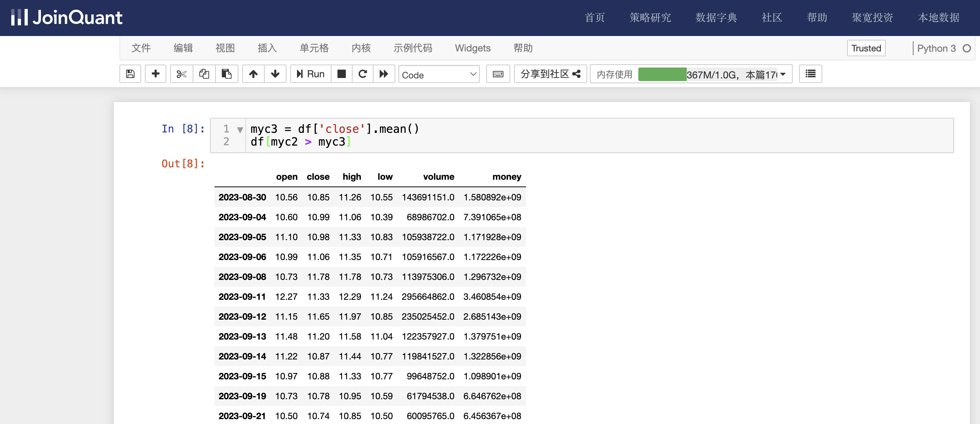This screenshot has height=424, width=980.
Task: Restart and run all with the fast-forward icon
Action: [x=384, y=74]
